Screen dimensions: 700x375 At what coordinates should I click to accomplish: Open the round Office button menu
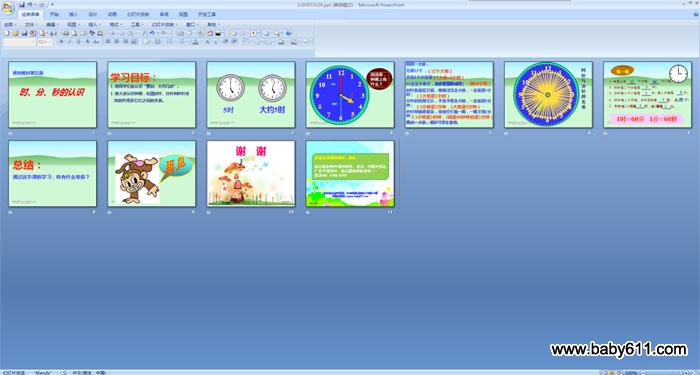(8, 8)
